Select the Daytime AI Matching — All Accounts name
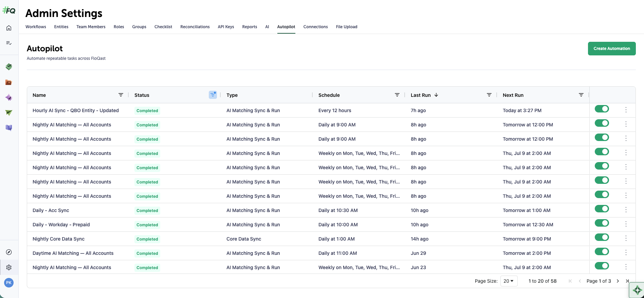Screen dimensions: 644x298 click(73, 253)
